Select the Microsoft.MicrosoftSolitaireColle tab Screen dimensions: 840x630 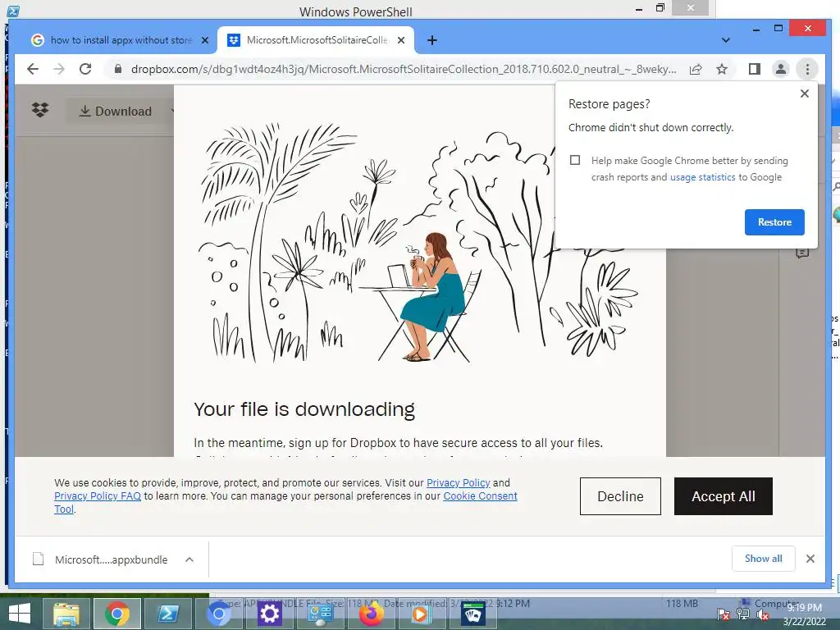[x=315, y=40]
